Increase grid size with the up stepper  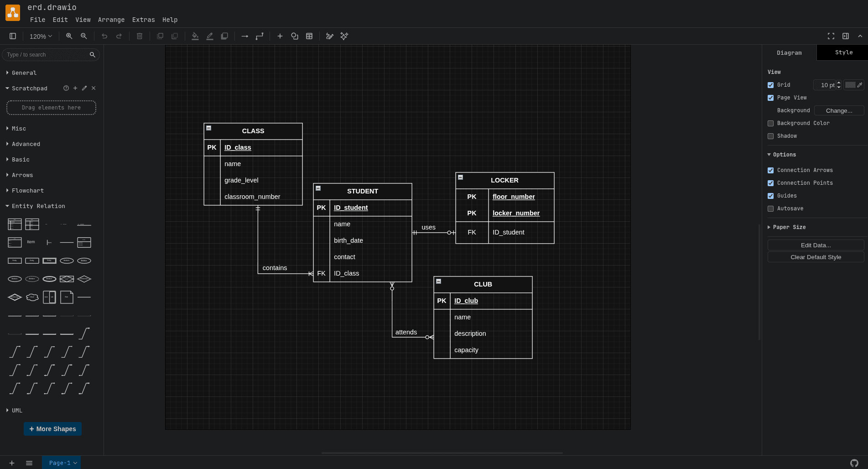[839, 83]
